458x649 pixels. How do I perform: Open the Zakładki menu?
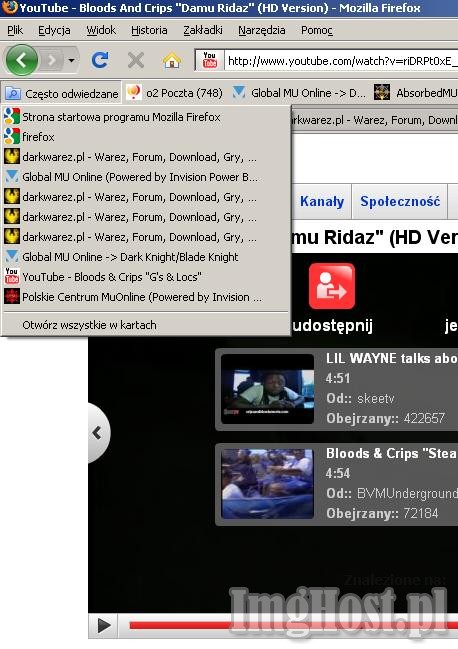203,30
